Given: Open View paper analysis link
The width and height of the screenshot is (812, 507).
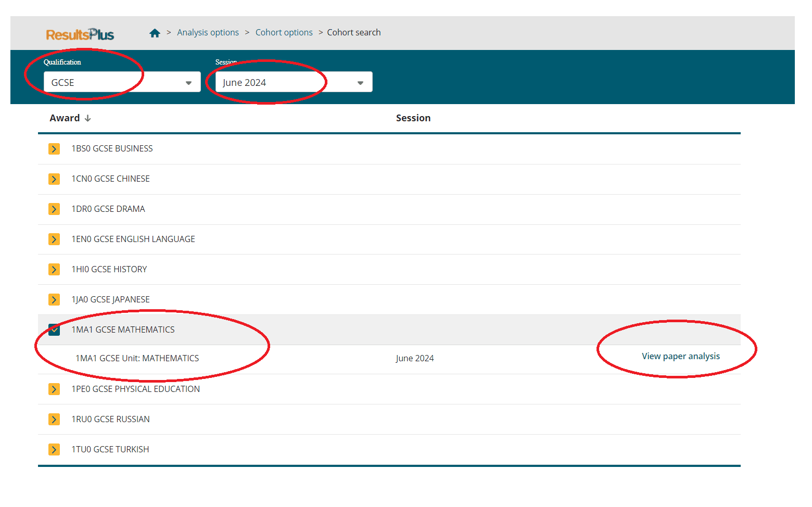Looking at the screenshot, I should click(x=681, y=356).
